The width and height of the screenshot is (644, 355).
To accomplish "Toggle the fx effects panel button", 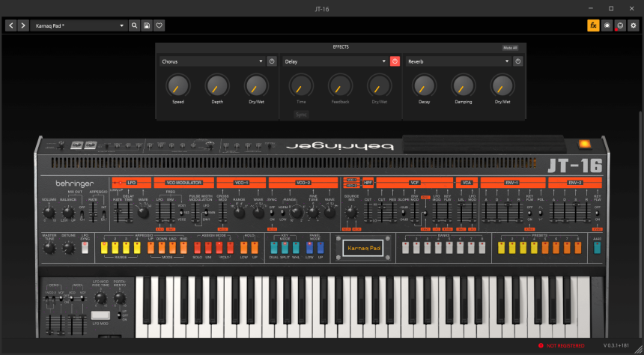I will (x=593, y=25).
